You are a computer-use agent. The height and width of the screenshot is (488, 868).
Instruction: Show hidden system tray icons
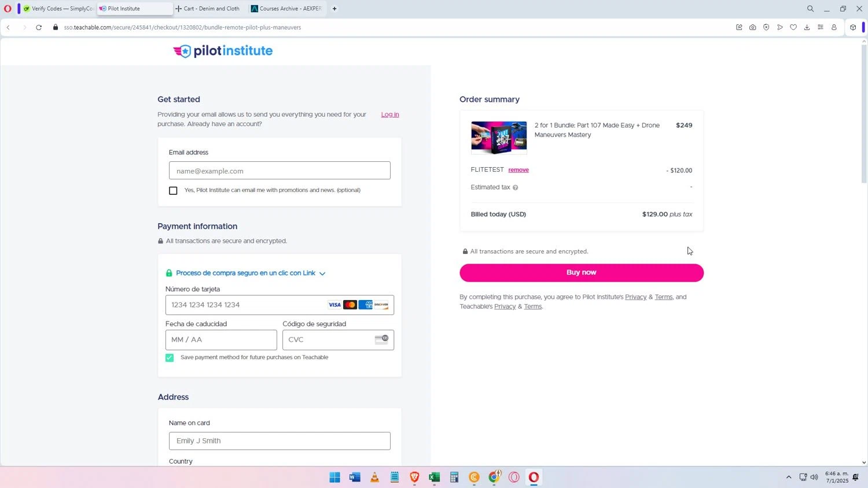tap(788, 477)
